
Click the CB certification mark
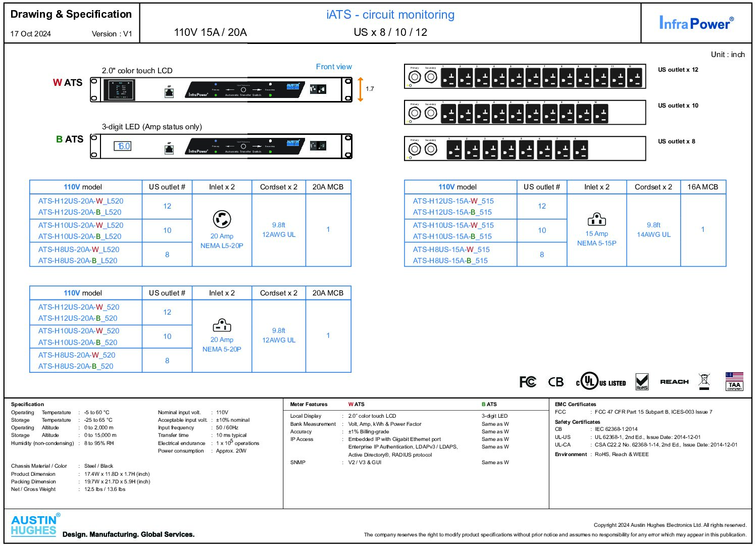tap(556, 382)
